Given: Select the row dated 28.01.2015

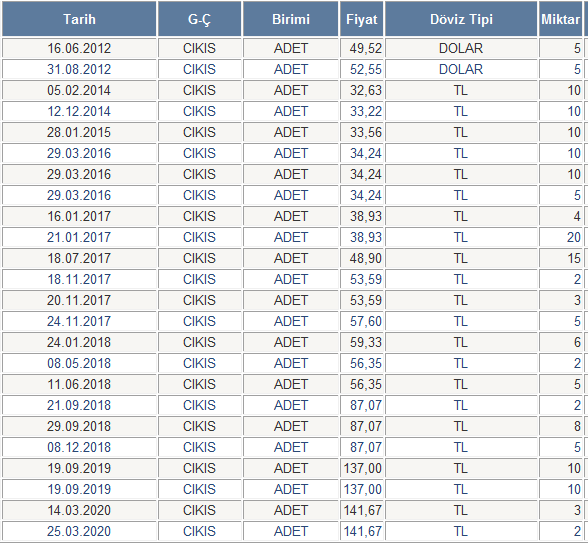Looking at the screenshot, I should click(292, 132).
